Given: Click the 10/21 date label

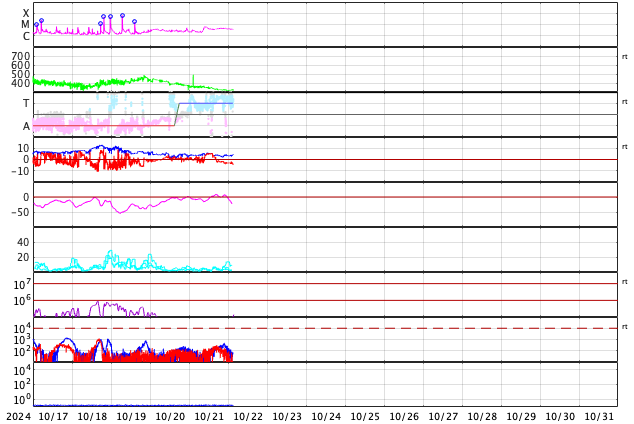Looking at the screenshot, I should (x=209, y=417).
